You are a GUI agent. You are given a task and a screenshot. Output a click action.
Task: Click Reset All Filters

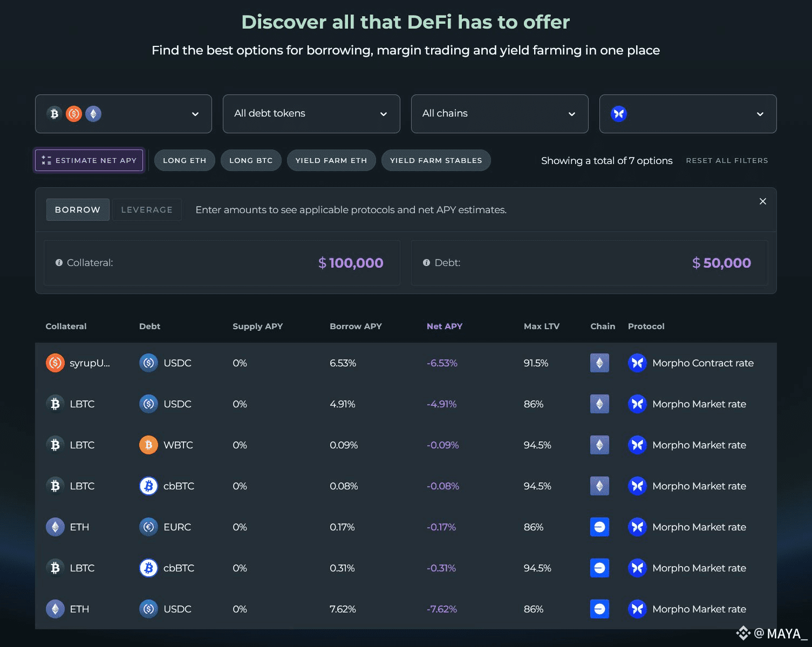[x=727, y=161]
